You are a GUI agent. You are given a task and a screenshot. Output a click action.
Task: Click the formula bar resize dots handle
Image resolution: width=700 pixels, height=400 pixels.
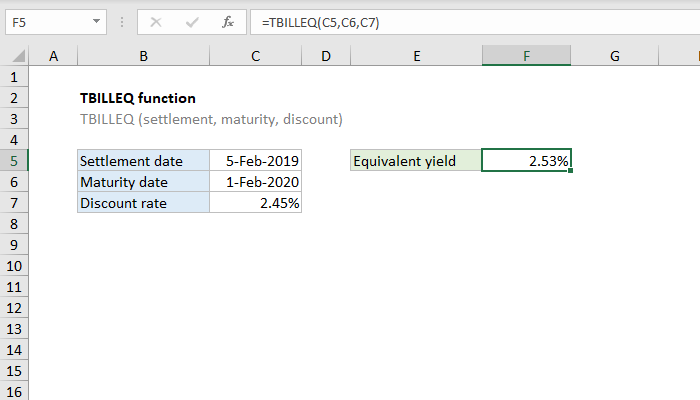(122, 22)
